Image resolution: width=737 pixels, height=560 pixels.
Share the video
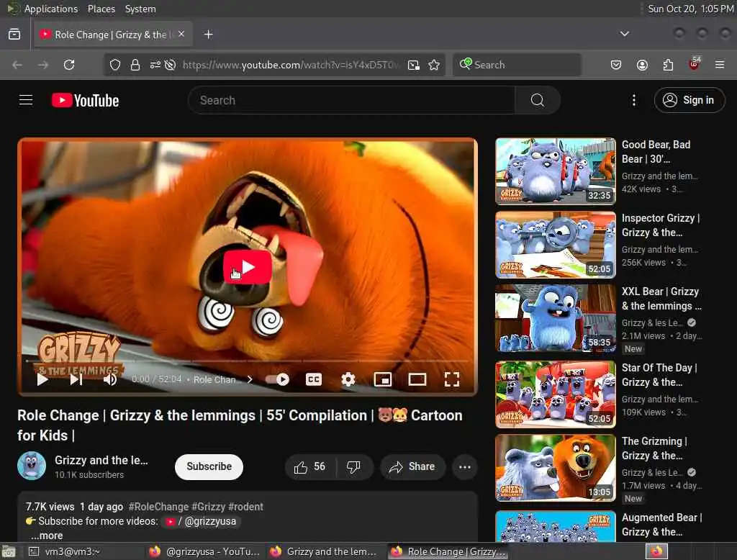pos(412,467)
